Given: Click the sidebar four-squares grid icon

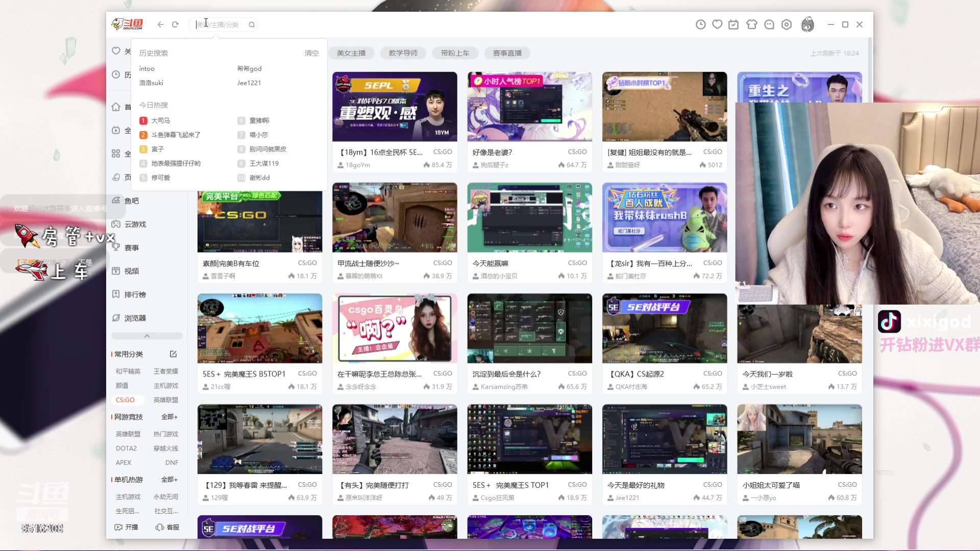Looking at the screenshot, I should click(116, 154).
